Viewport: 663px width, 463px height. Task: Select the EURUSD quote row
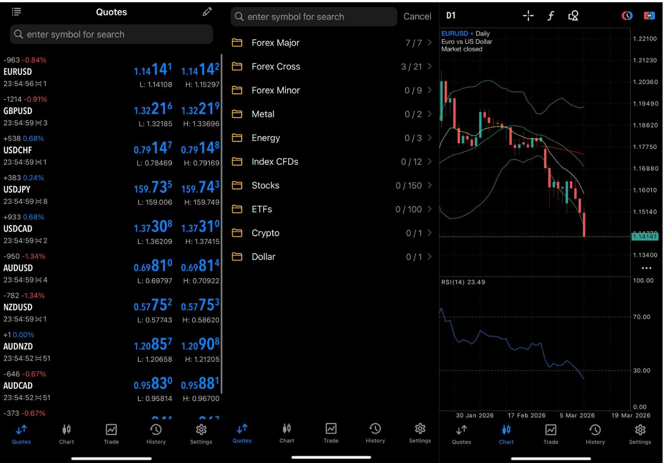tap(111, 72)
